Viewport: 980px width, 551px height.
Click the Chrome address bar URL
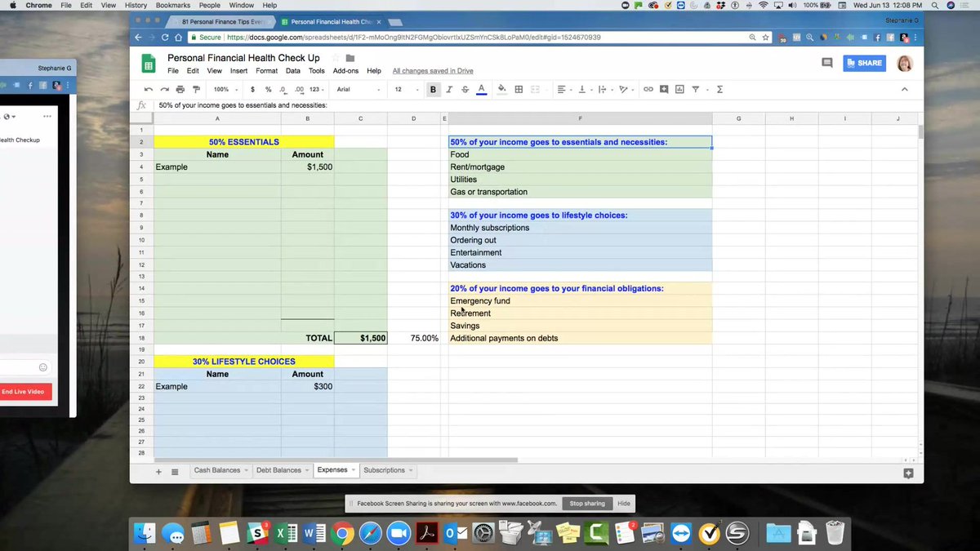[x=414, y=38]
